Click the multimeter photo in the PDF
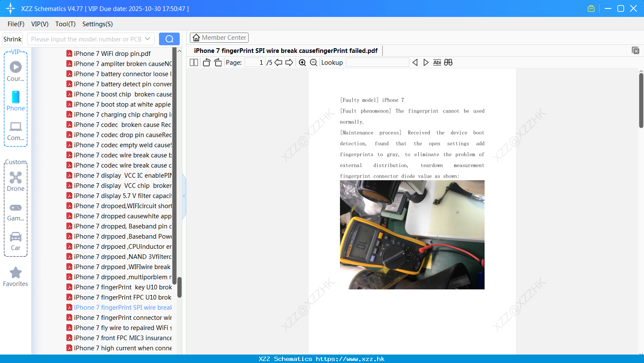644x363 pixels. (x=412, y=235)
